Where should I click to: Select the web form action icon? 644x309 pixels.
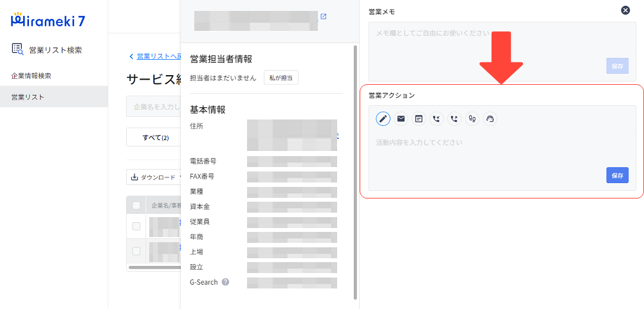click(x=419, y=119)
